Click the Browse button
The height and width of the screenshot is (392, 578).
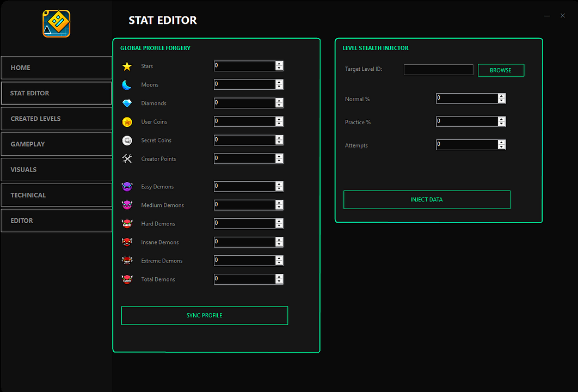[x=501, y=70]
